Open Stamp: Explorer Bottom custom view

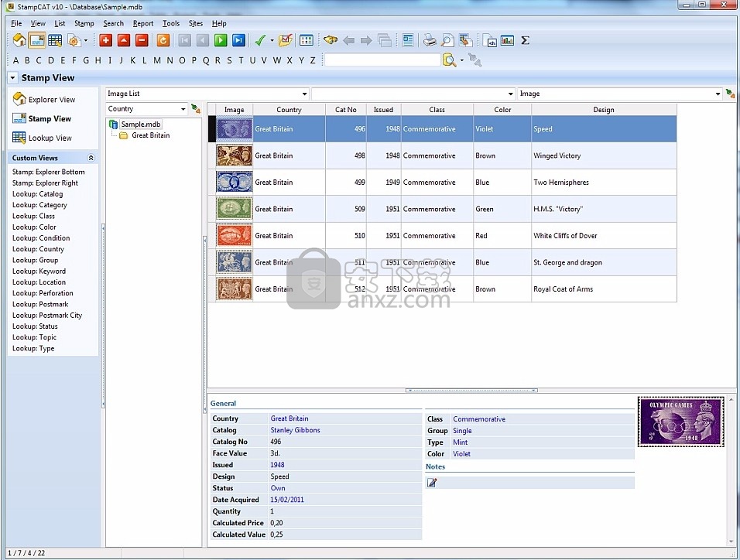pos(49,172)
